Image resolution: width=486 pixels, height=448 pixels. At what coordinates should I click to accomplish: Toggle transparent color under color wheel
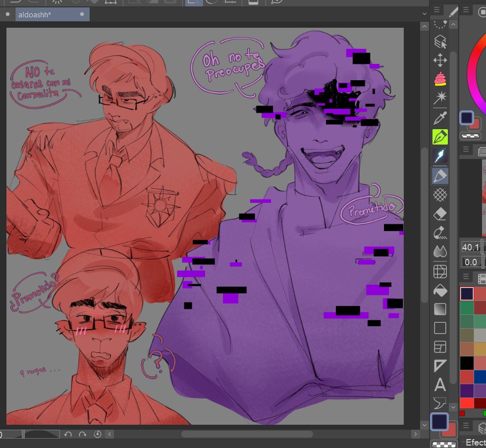[470, 136]
